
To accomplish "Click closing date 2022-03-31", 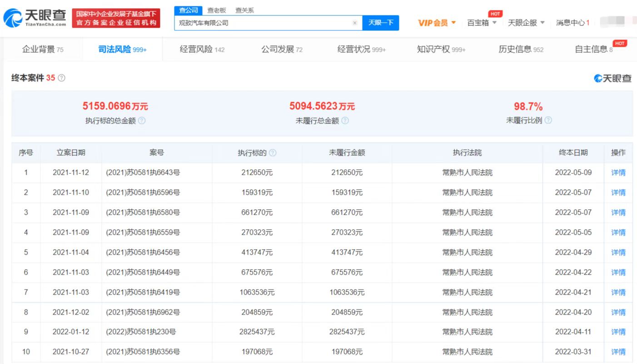I will click(x=573, y=352).
